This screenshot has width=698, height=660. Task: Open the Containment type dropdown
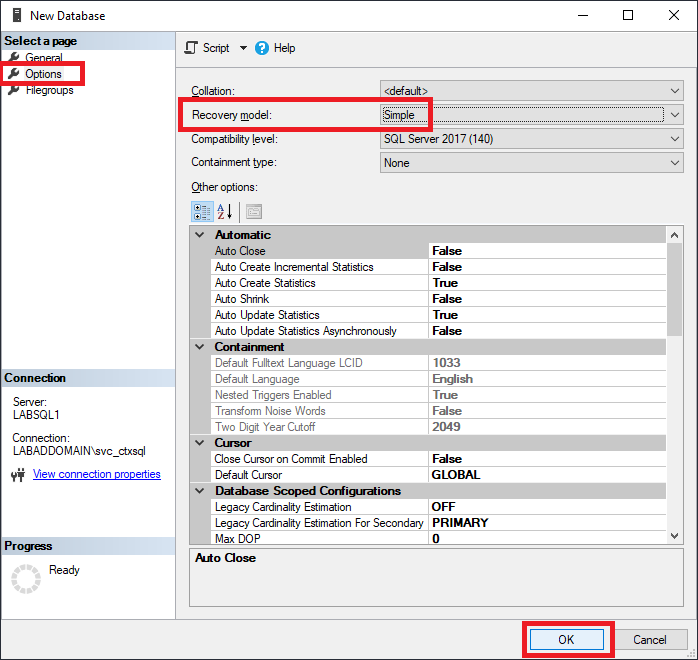tap(674, 163)
